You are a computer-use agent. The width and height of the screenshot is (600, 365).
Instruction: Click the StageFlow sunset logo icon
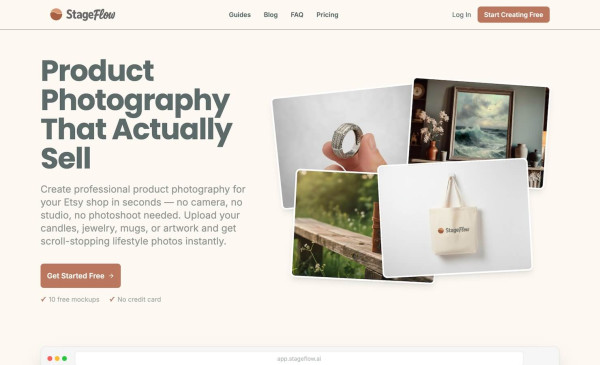56,15
